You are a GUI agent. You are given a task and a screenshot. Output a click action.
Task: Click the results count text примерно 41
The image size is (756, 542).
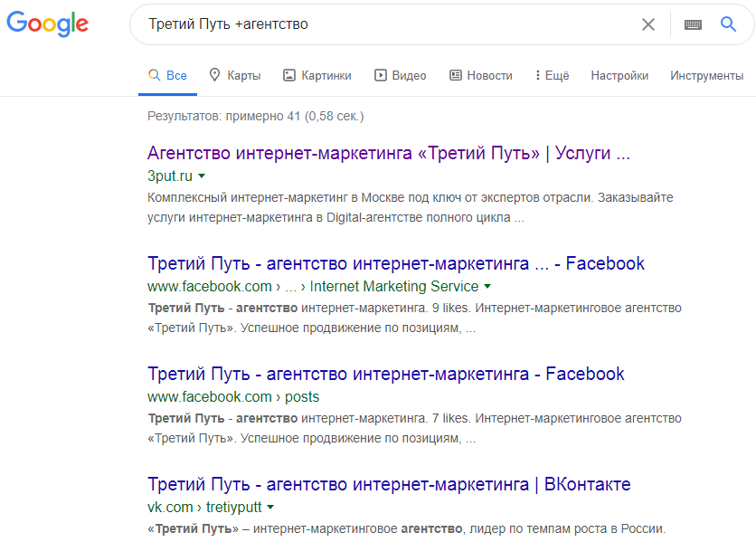(x=256, y=117)
